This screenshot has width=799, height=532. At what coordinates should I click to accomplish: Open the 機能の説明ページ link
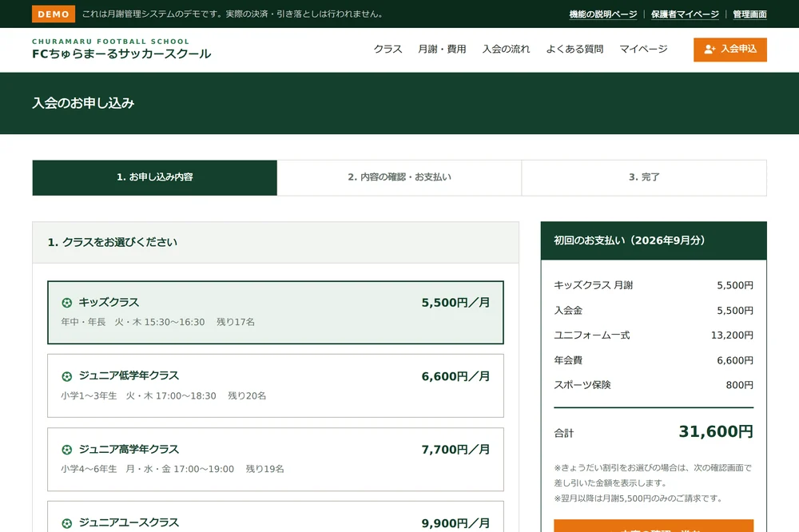[x=602, y=14]
